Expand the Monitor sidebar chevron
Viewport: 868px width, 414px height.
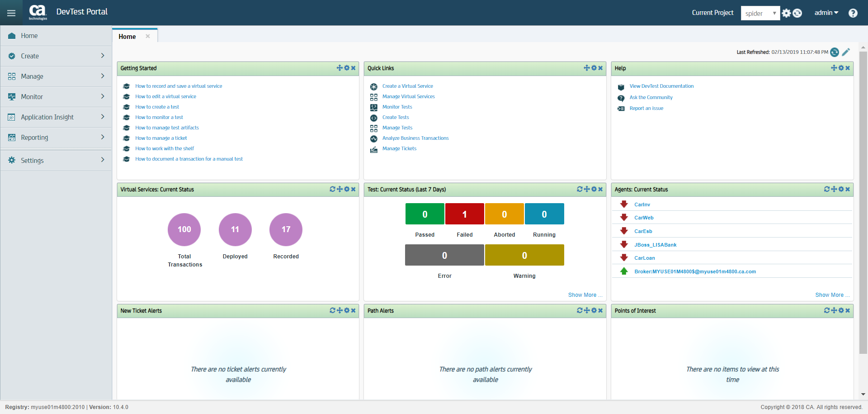coord(103,96)
